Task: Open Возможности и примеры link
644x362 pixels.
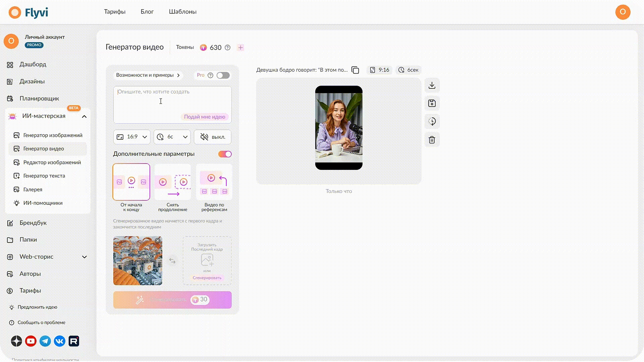Action: pos(148,75)
